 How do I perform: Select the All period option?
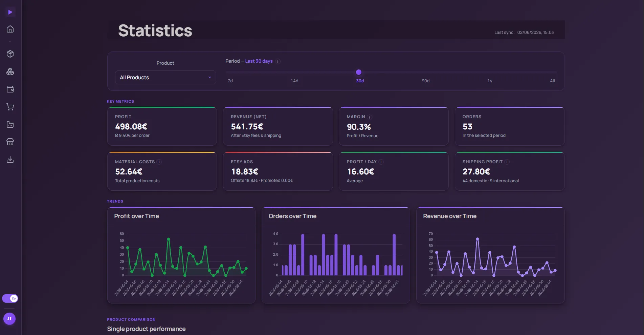(552, 81)
